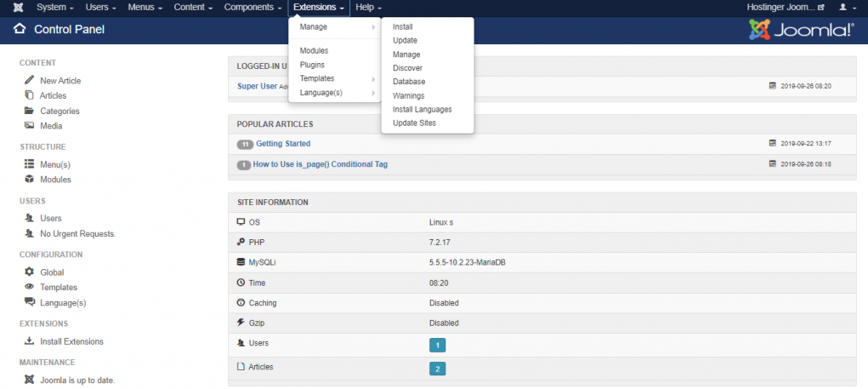Open the Content dropdown menu

pos(193,8)
